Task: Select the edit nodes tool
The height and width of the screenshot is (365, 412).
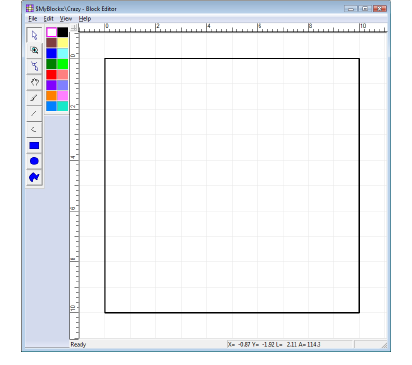Action: coord(34,66)
